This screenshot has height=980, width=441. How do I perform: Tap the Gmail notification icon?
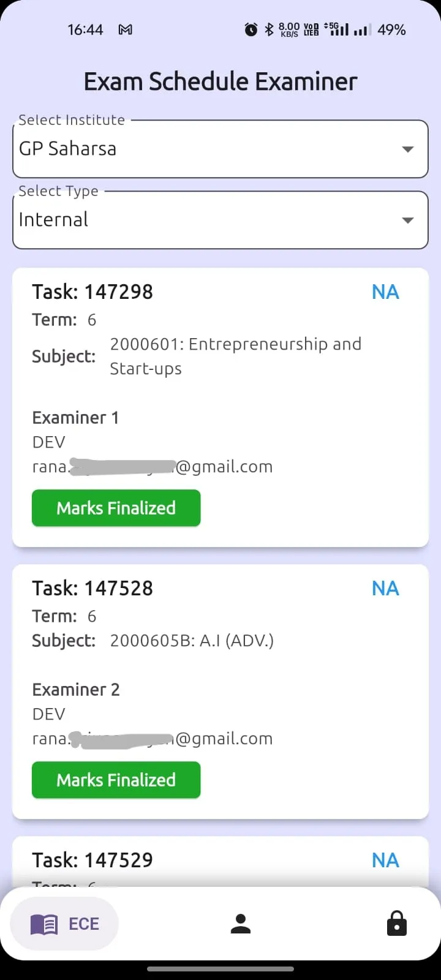(x=126, y=29)
